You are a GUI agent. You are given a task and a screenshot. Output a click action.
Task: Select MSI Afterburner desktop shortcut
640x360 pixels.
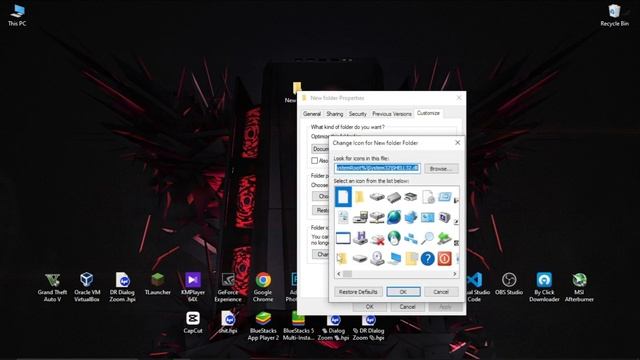coord(579,287)
